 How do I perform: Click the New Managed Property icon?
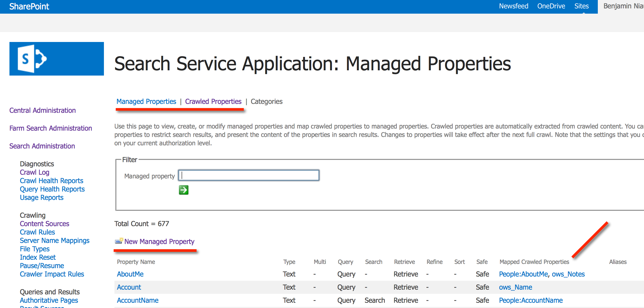click(119, 241)
